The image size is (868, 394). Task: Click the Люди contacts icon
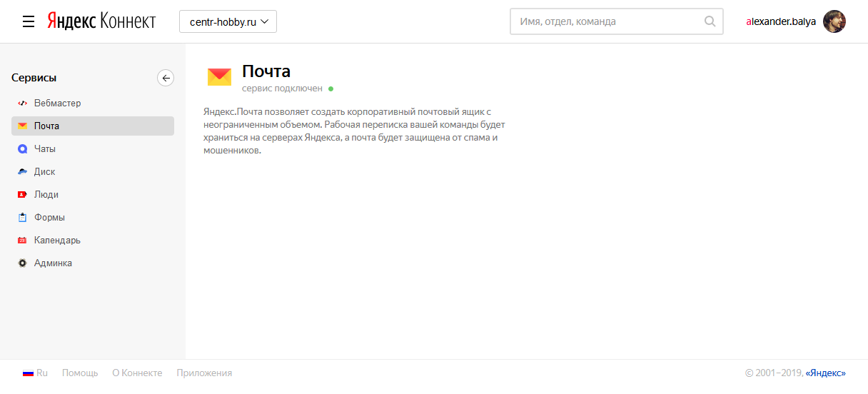pos(22,195)
